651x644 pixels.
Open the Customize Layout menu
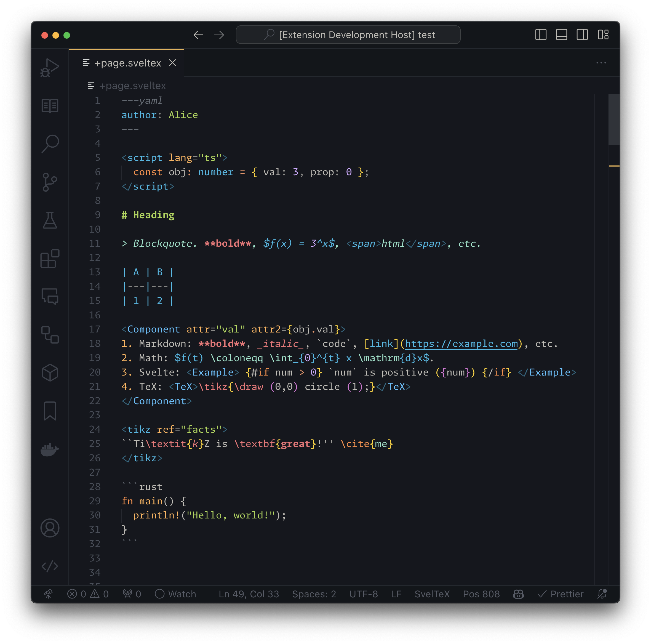pos(603,35)
